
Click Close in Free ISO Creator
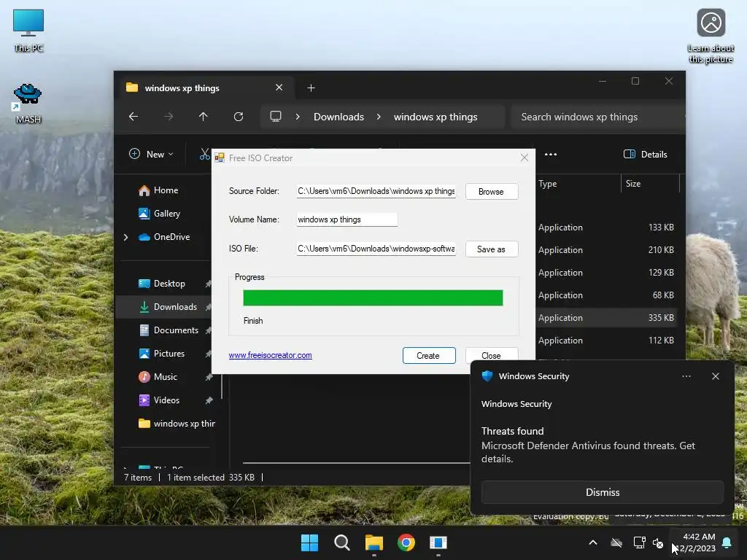[491, 355]
